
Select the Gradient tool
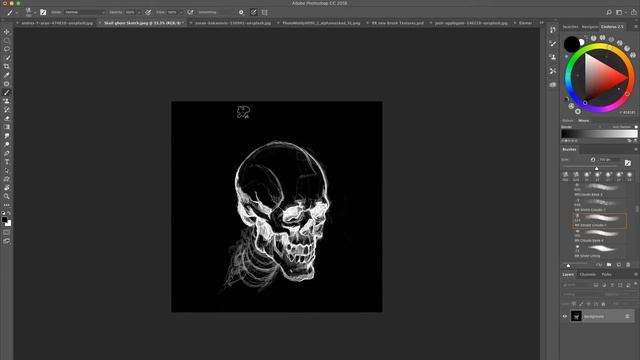pyautogui.click(x=7, y=127)
